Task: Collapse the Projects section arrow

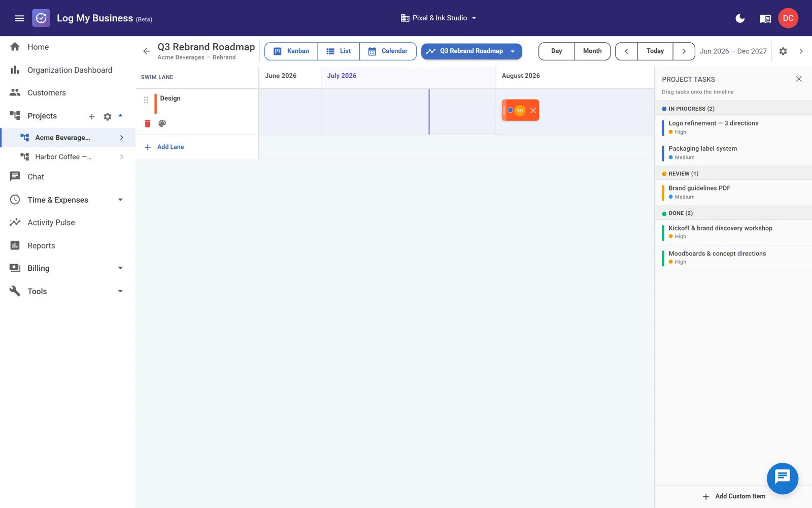Action: tap(120, 116)
